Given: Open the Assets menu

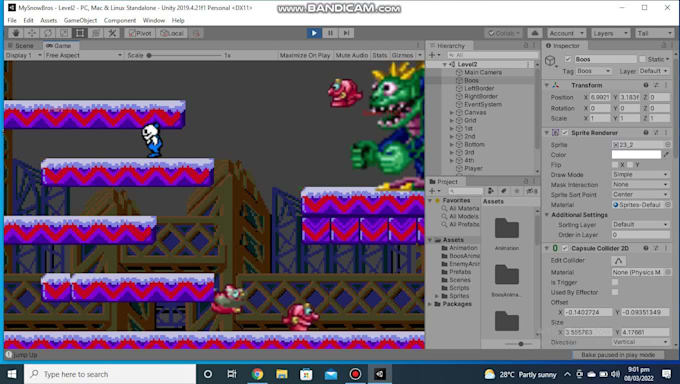Looking at the screenshot, I should (49, 20).
